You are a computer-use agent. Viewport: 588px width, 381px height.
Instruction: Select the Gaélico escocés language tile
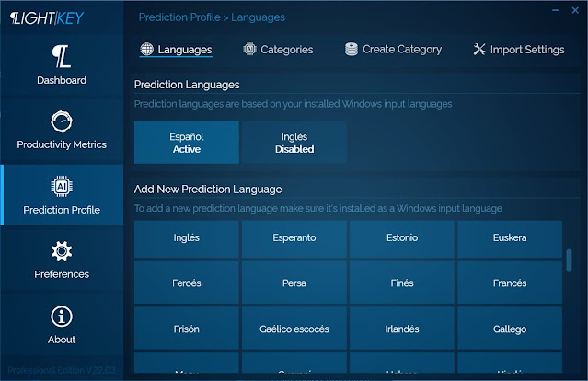(x=294, y=329)
